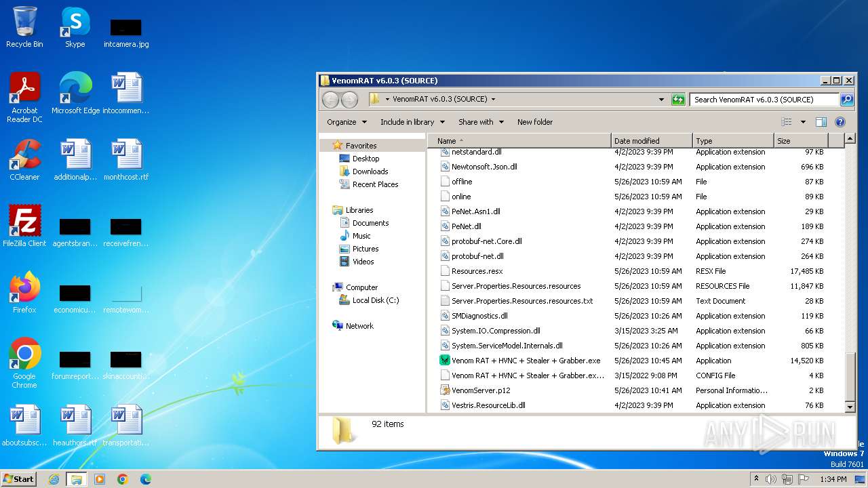Open Desktop in Favorites
This screenshot has width=868, height=488.
click(366, 158)
